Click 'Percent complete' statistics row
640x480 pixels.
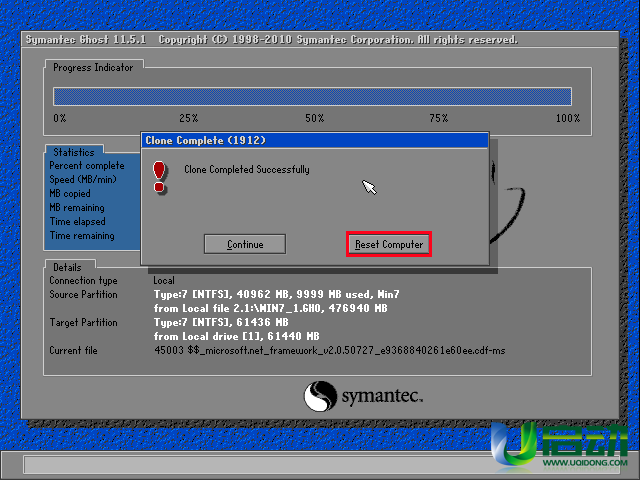(87, 166)
